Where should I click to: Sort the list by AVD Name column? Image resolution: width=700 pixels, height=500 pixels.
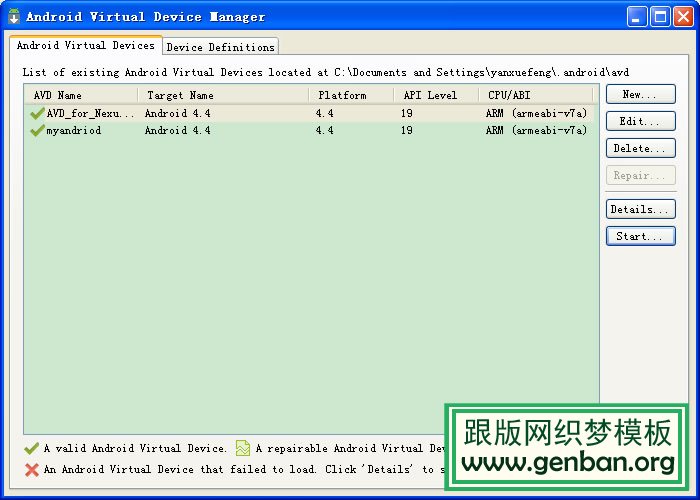(x=82, y=95)
